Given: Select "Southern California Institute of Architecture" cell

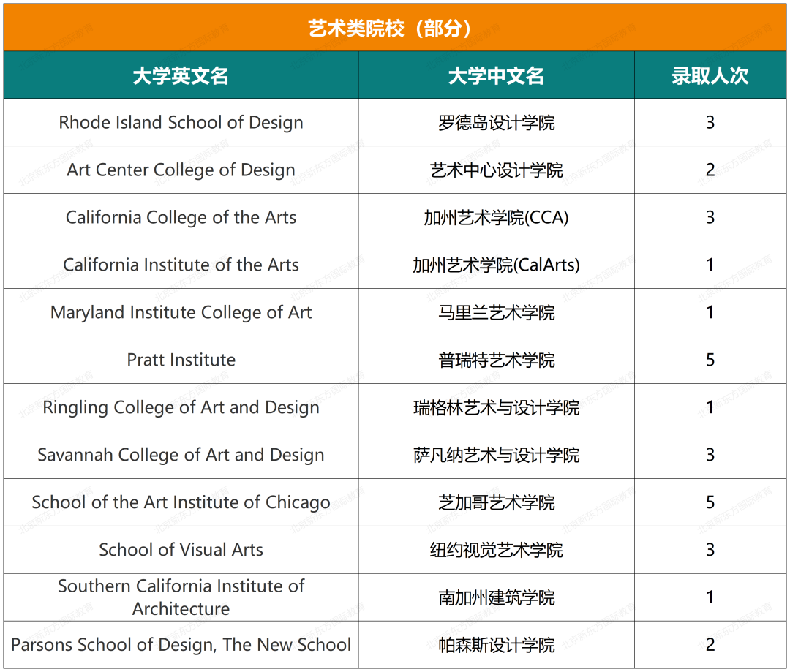Looking at the screenshot, I should 181,597.
